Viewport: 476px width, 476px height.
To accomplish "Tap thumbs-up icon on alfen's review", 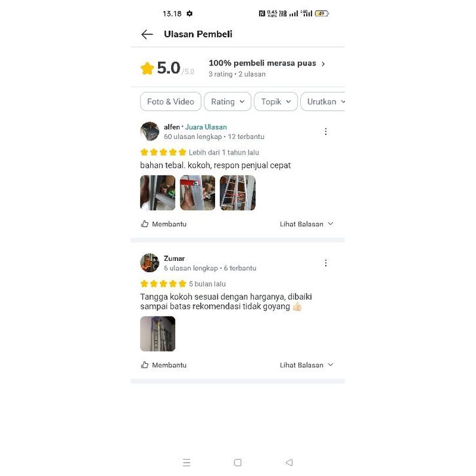I will pyautogui.click(x=145, y=224).
